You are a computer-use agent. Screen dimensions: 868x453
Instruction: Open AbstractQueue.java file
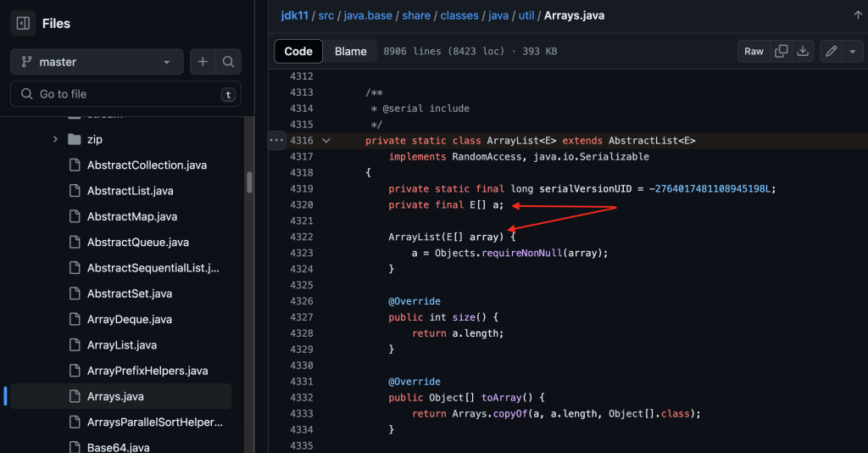pos(138,242)
